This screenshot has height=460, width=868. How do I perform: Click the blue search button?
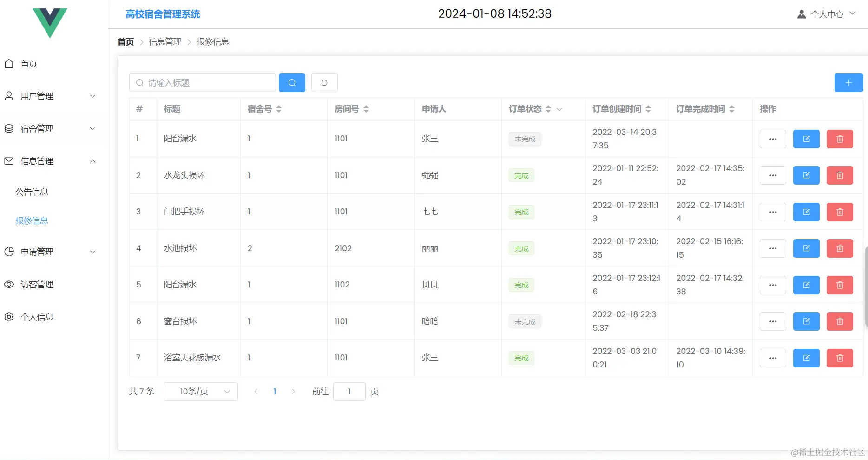point(292,83)
